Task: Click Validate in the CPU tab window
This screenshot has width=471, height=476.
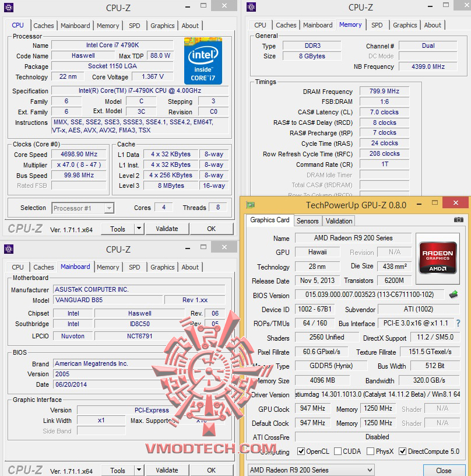Action: [x=167, y=229]
